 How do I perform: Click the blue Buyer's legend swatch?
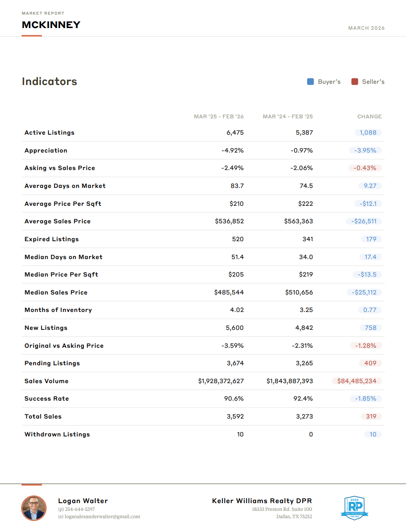310,82
